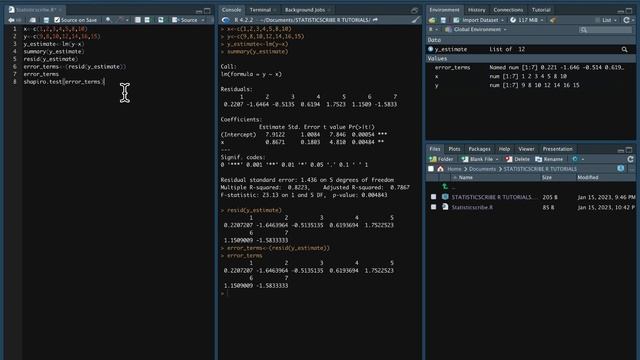The height and width of the screenshot is (360, 640).
Task: Load workspace icon in Environment pane
Action: click(x=432, y=20)
